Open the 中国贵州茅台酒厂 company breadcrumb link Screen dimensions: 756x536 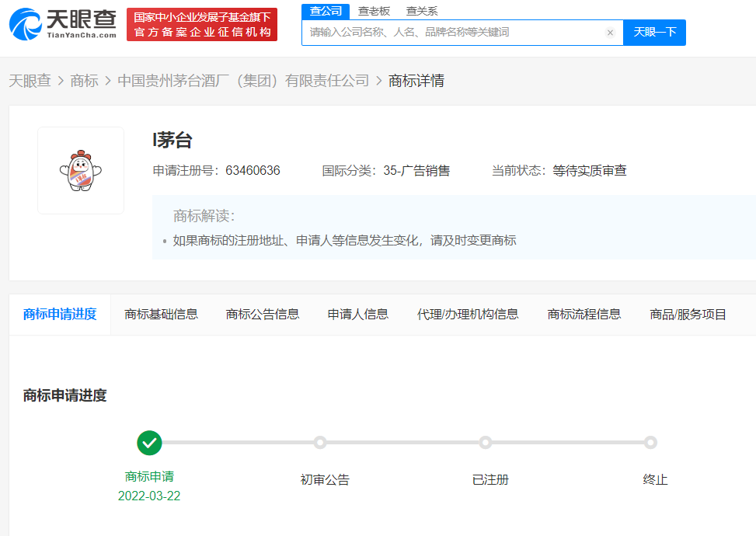tap(243, 81)
